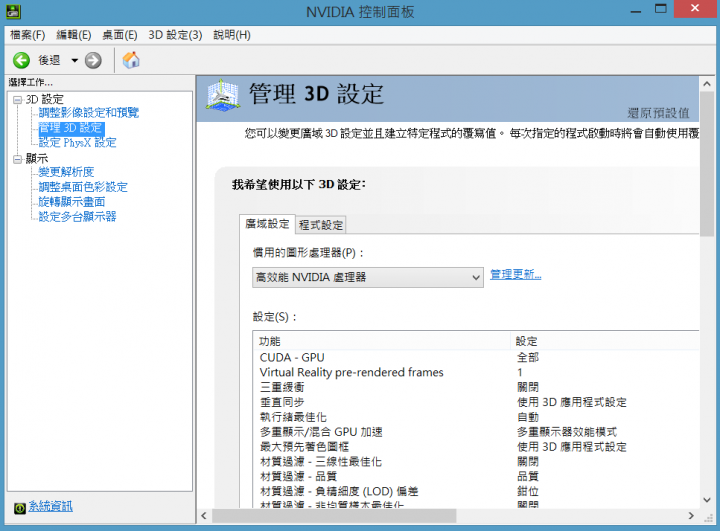Viewport: 720px width, 531px height.
Task: Close the NVIDIA 控制面板 window
Action: click(x=695, y=9)
